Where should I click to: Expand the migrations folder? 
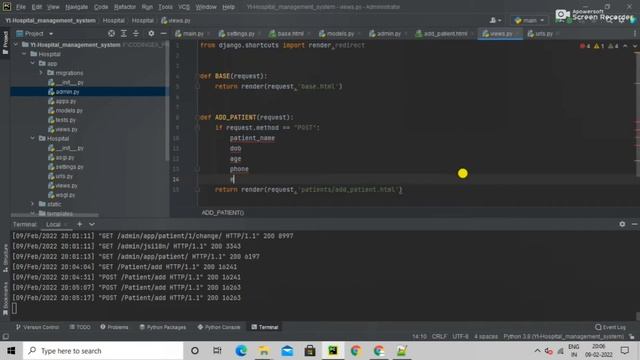(x=41, y=73)
